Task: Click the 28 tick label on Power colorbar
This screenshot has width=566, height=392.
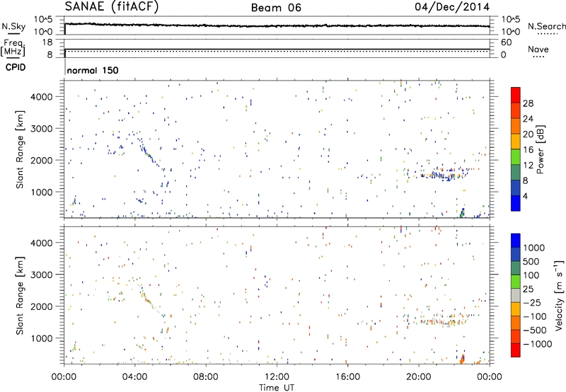Action: pos(528,103)
